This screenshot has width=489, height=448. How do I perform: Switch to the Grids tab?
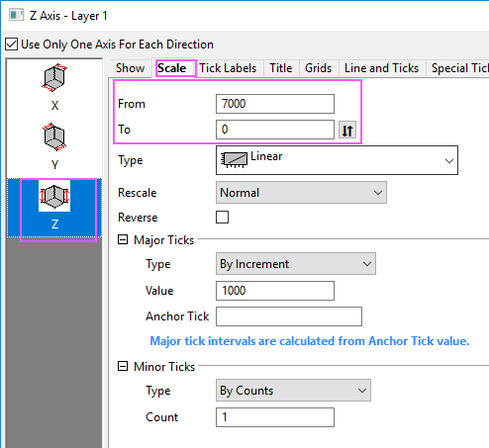(x=318, y=68)
